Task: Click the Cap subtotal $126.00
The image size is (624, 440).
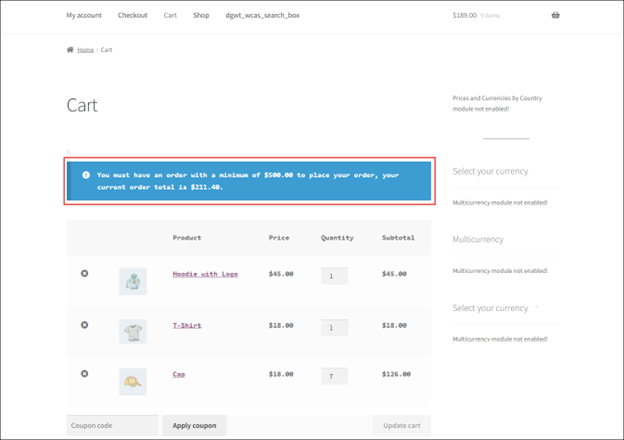Action: (x=396, y=374)
